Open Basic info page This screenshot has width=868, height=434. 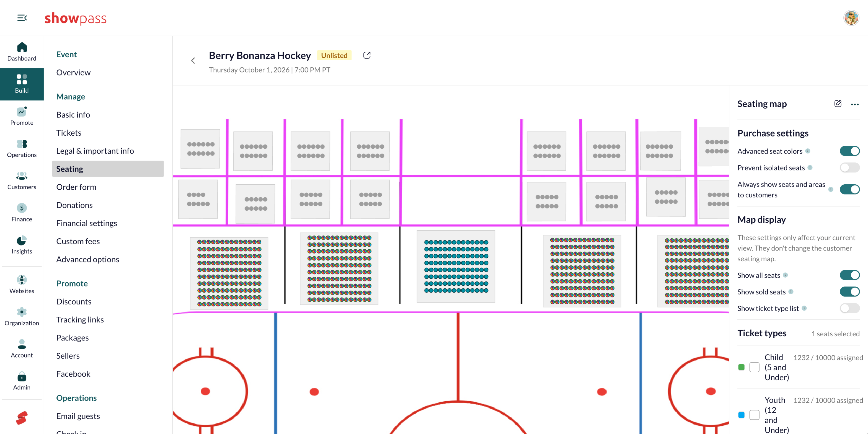pyautogui.click(x=73, y=115)
